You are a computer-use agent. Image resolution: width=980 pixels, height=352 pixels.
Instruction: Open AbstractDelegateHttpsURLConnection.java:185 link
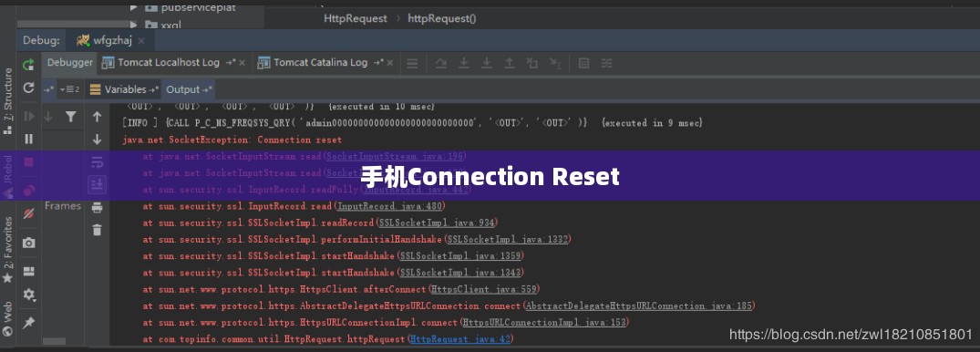(639, 306)
